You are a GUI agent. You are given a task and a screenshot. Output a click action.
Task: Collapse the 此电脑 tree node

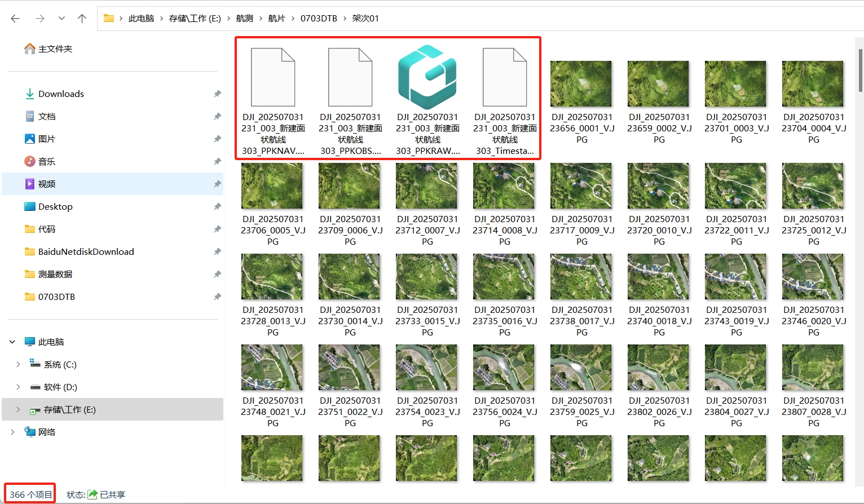[x=12, y=342]
